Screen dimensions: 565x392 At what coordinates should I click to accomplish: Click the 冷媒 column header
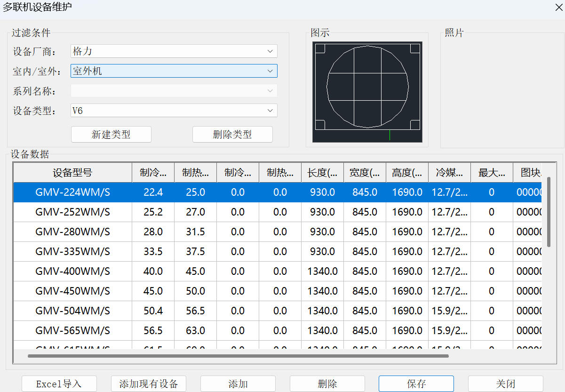pyautogui.click(x=449, y=173)
